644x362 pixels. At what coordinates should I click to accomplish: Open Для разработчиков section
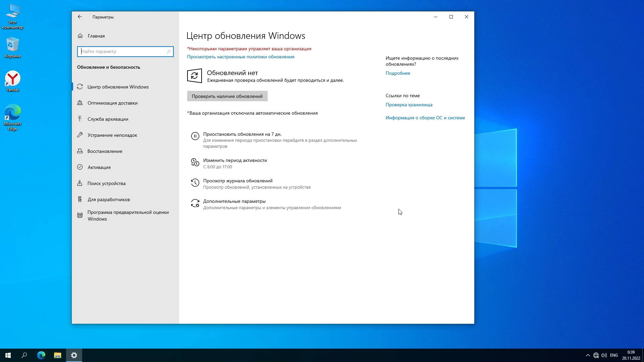coord(109,199)
